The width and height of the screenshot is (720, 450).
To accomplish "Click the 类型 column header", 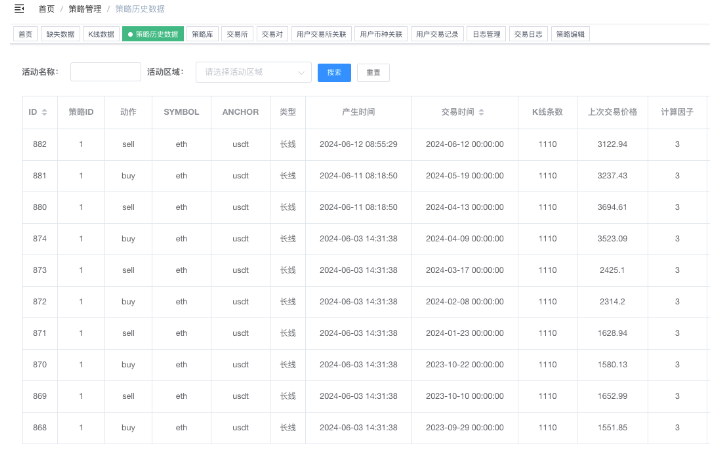I will [x=288, y=112].
